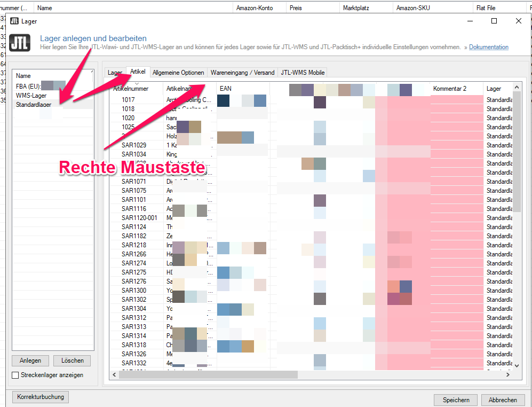
Task: Select article row SAR1275
Action: click(x=311, y=272)
